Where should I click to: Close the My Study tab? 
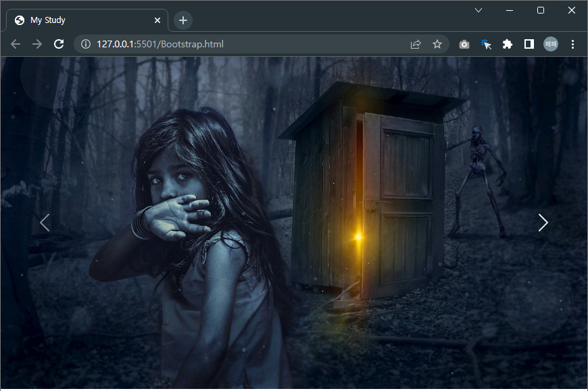coord(157,20)
